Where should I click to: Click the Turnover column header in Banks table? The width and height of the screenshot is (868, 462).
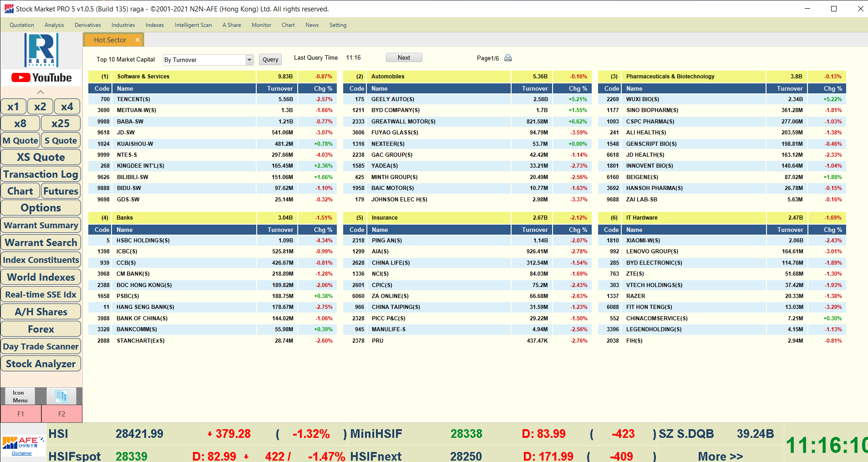pos(280,230)
